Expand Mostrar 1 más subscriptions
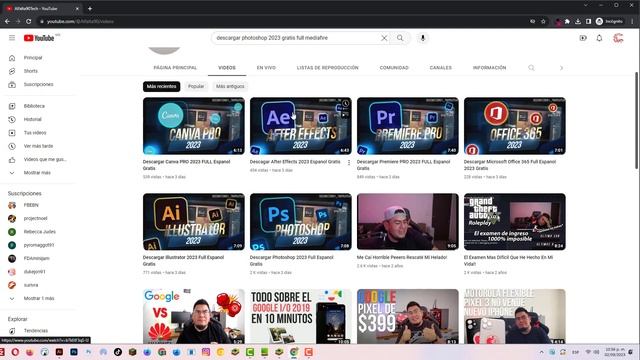The width and height of the screenshot is (640, 360). [x=39, y=298]
